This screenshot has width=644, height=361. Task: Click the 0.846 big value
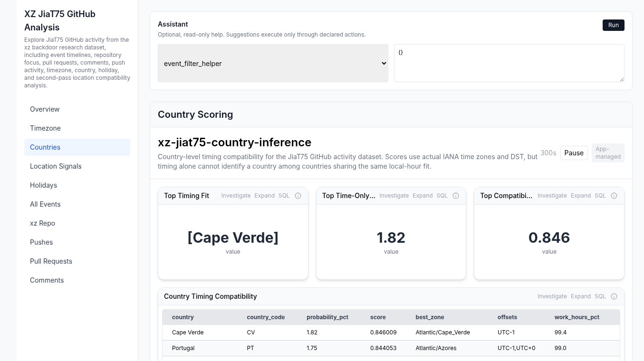tap(549, 237)
